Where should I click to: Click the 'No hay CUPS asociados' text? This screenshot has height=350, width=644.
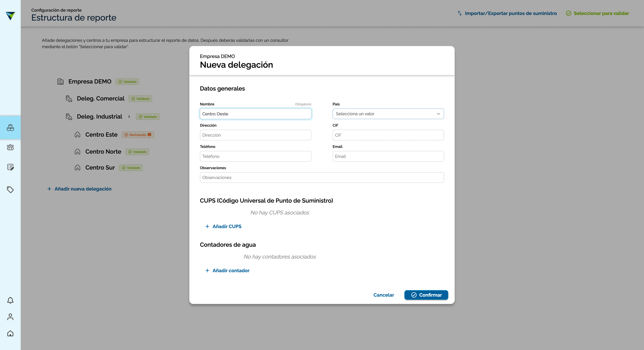(x=280, y=212)
